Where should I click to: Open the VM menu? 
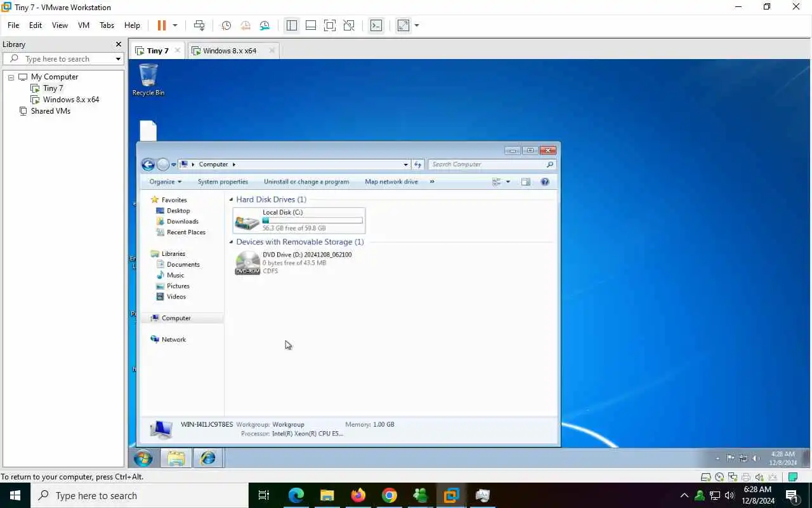(84, 25)
